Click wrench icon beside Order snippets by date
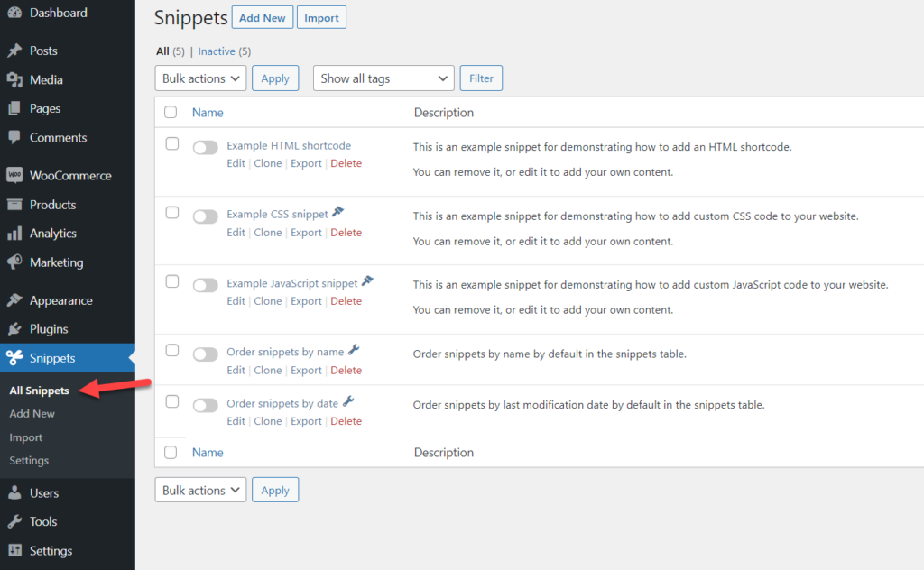Screen dimensions: 924x570 (348, 401)
